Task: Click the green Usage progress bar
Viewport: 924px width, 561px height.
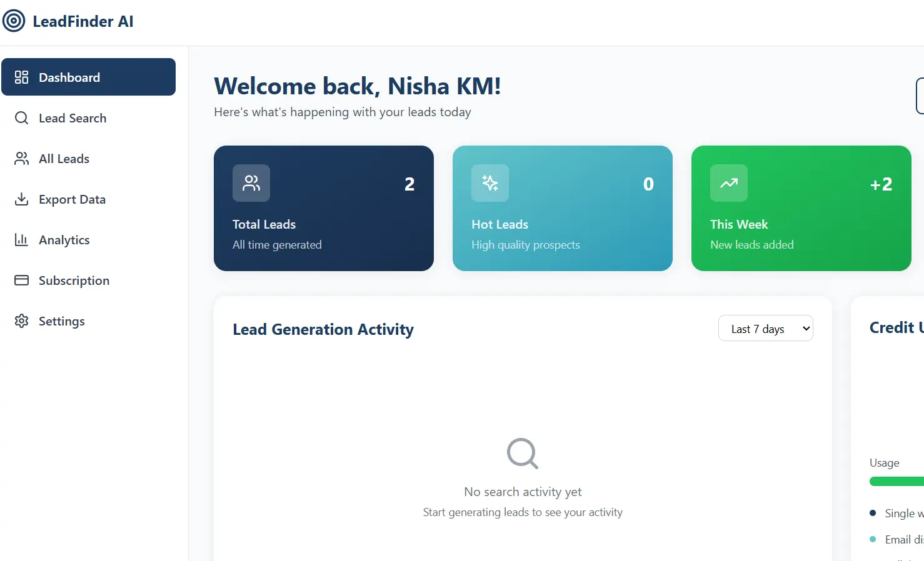Action: [x=897, y=482]
